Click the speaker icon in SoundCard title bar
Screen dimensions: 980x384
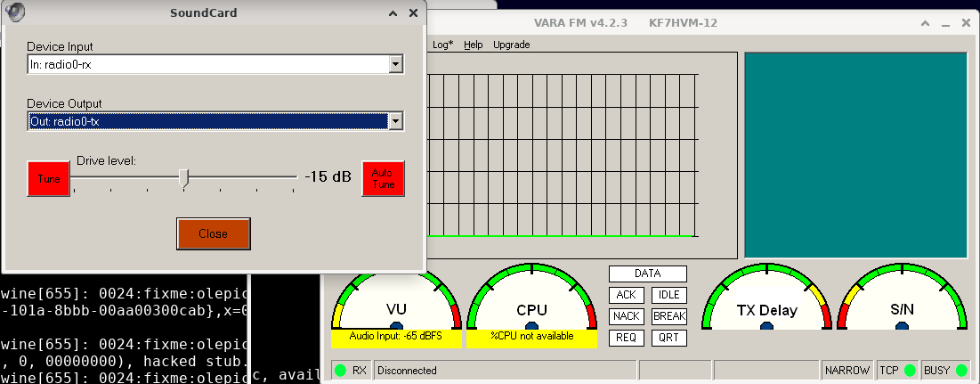15,12
